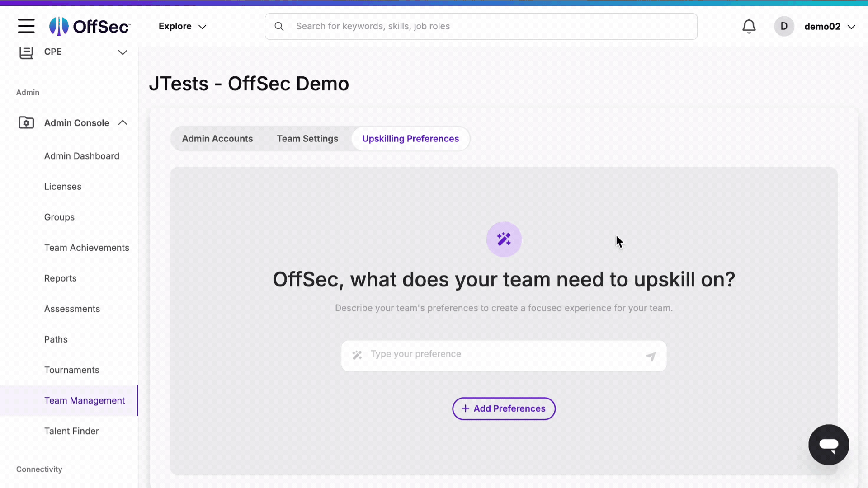
Task: Open the chat bubble widget
Action: coord(829,445)
